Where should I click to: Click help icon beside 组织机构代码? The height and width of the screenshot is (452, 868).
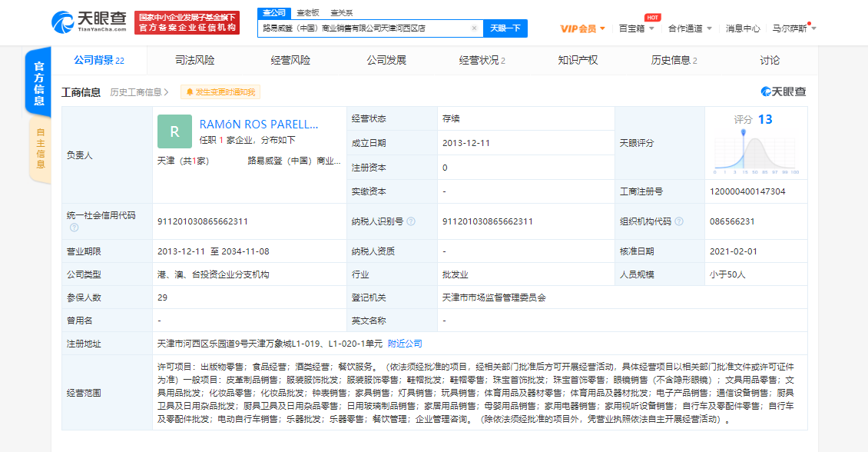[679, 221]
